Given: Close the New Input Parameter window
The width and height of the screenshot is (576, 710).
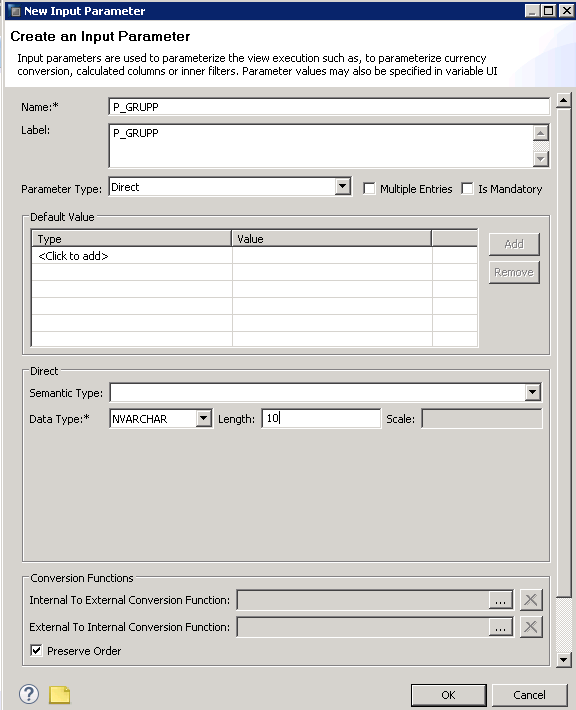Looking at the screenshot, I should coord(566,10).
